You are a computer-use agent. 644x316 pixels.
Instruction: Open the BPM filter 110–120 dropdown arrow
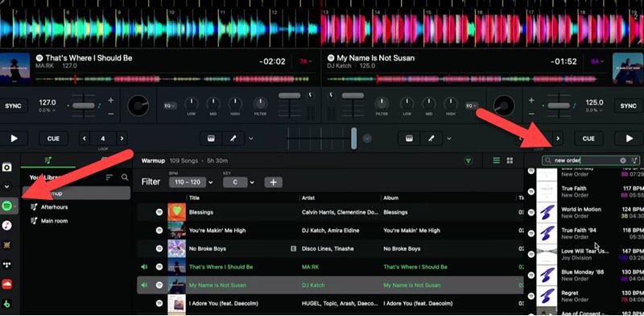pyautogui.click(x=211, y=182)
